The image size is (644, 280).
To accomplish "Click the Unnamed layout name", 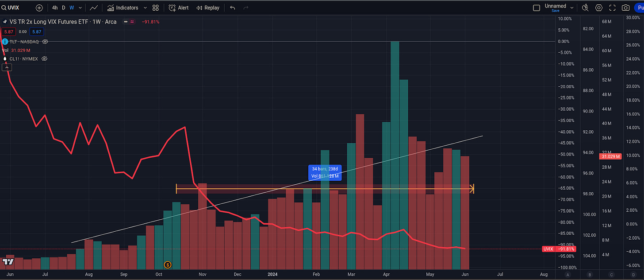I will [555, 6].
